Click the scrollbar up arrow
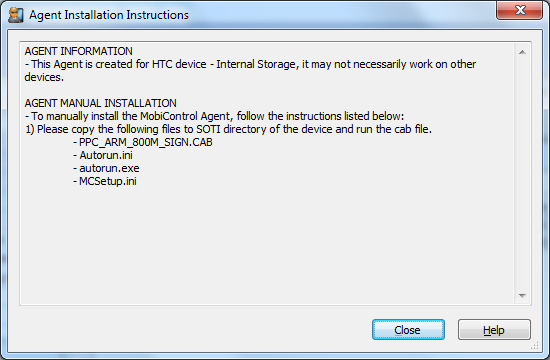550x360 pixels. click(522, 52)
